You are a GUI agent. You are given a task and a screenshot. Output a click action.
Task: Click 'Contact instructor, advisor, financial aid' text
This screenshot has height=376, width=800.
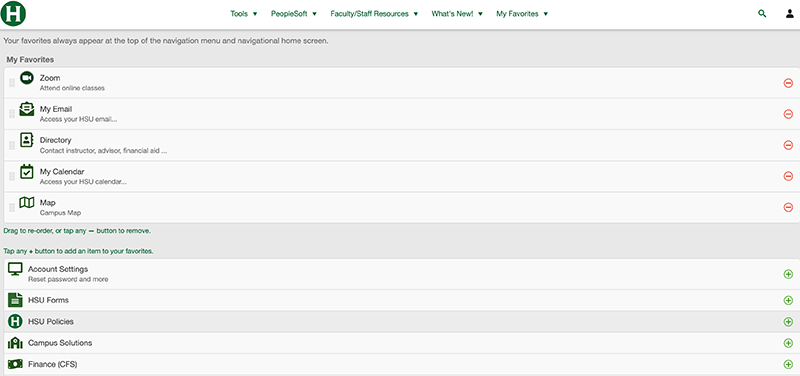104,151
